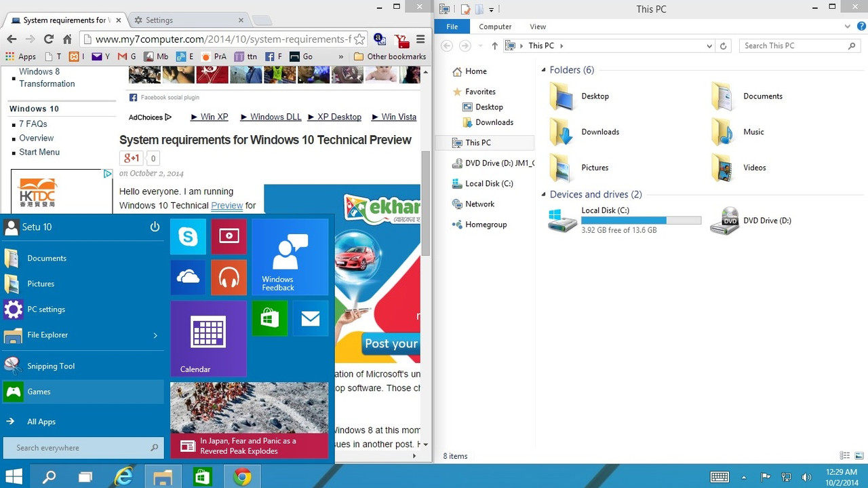Open the Video tile in Start menu
This screenshot has height=488, width=868.
point(229,237)
